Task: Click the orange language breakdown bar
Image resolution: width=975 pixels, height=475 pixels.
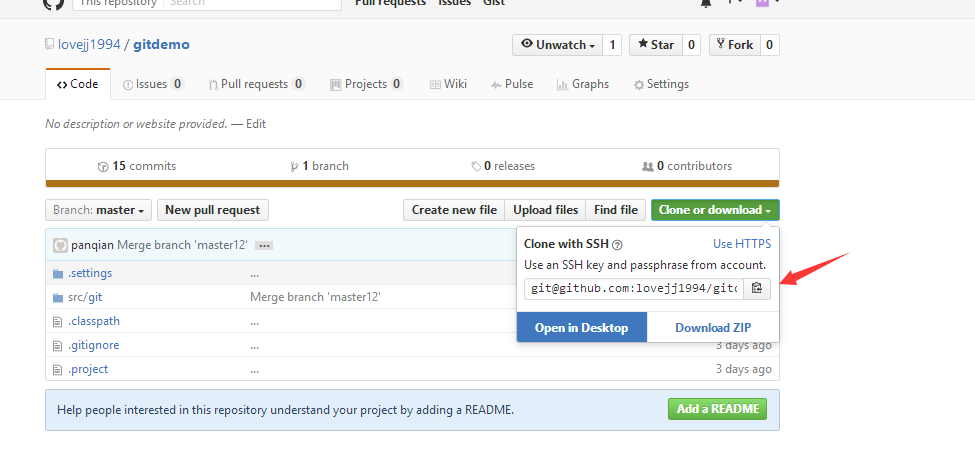Action: coord(412,183)
